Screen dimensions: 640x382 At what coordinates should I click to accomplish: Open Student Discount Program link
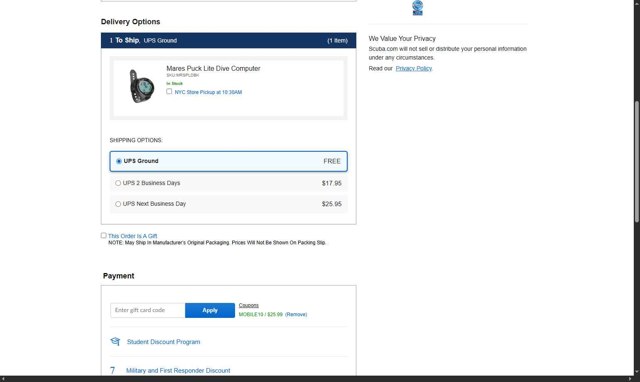pos(163,342)
